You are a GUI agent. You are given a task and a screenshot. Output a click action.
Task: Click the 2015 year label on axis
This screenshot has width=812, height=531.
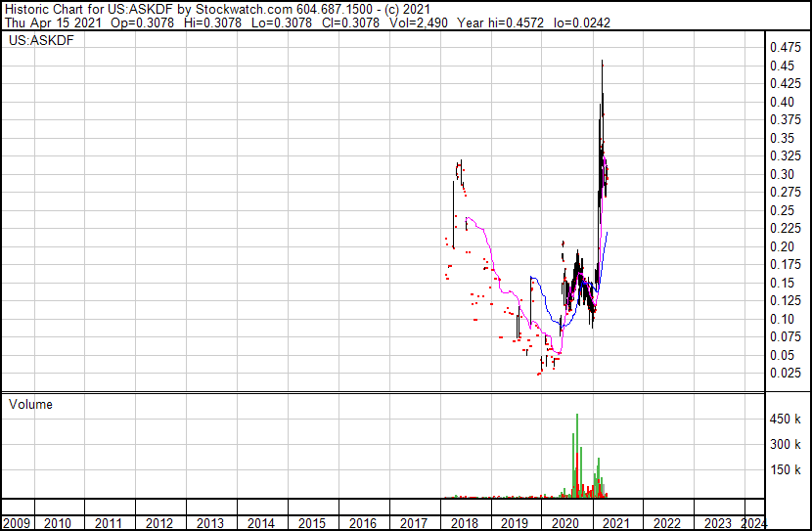pos(311,523)
